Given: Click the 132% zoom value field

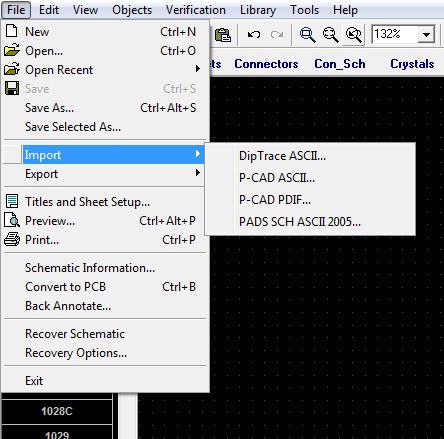Looking at the screenshot, I should [x=395, y=34].
